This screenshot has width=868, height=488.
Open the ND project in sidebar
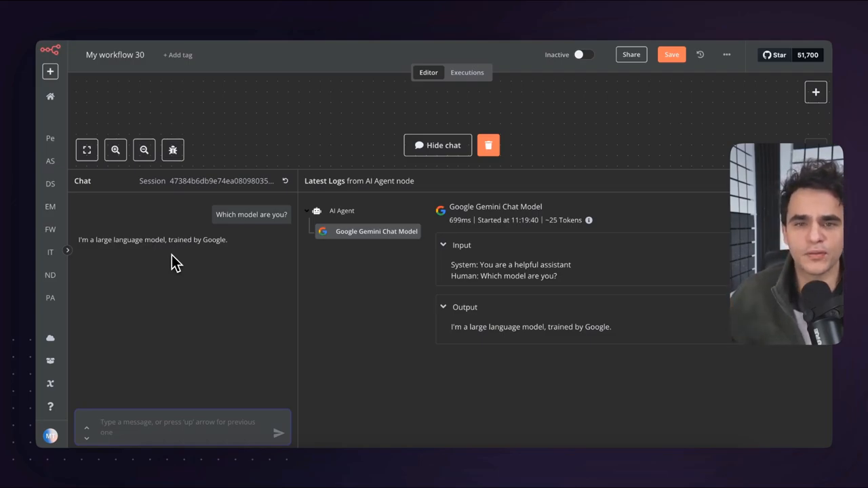click(x=50, y=275)
